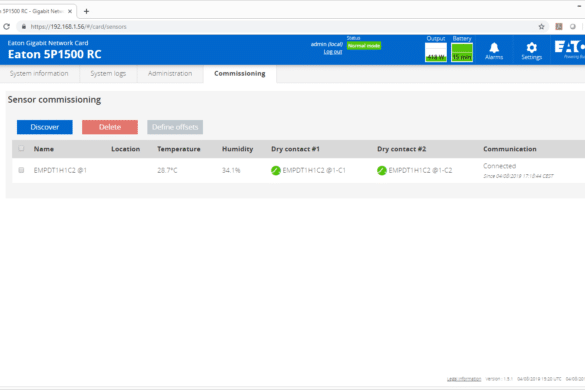585x390 pixels.
Task: Open the Alarms bell icon
Action: point(494,51)
